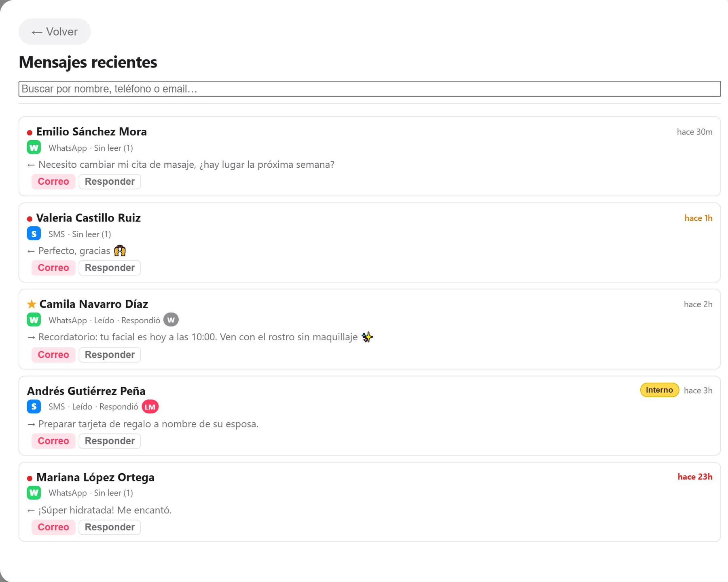Click Responder for Emilio Sánchez Mora
Viewport: 728px width, 582px height.
[110, 181]
